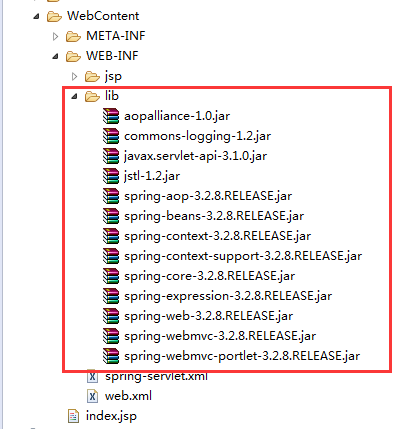Select the META-INF folder label
Screen dimensions: 403x429
pyautogui.click(x=116, y=36)
